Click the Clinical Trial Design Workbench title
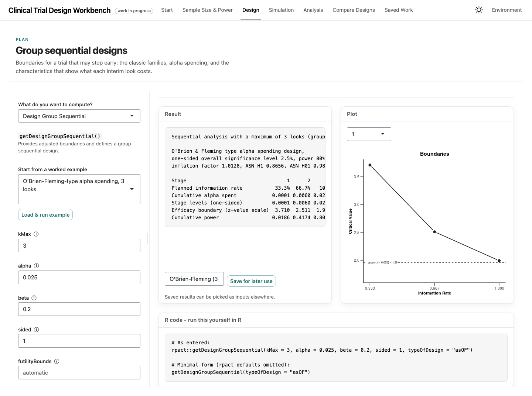Image resolution: width=532 pixels, height=396 pixels. coord(59,10)
